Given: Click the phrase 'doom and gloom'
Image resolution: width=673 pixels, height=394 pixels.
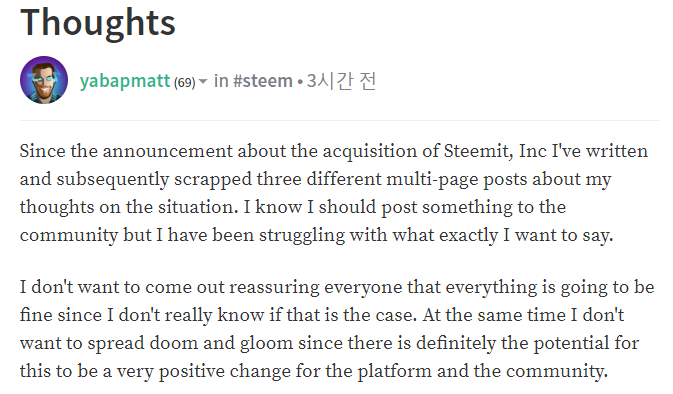Looking at the screenshot, I should coord(221,344).
